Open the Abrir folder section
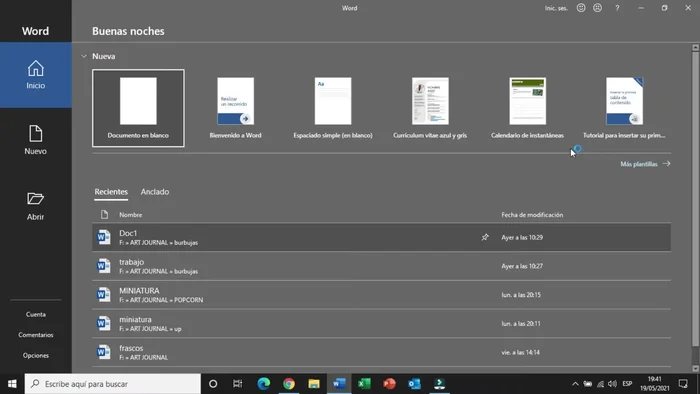Screen dimensions: 700x394 (x=36, y=206)
